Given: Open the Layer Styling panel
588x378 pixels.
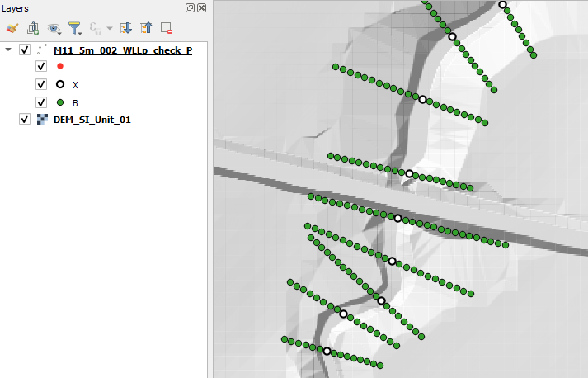Looking at the screenshot, I should (x=12, y=28).
